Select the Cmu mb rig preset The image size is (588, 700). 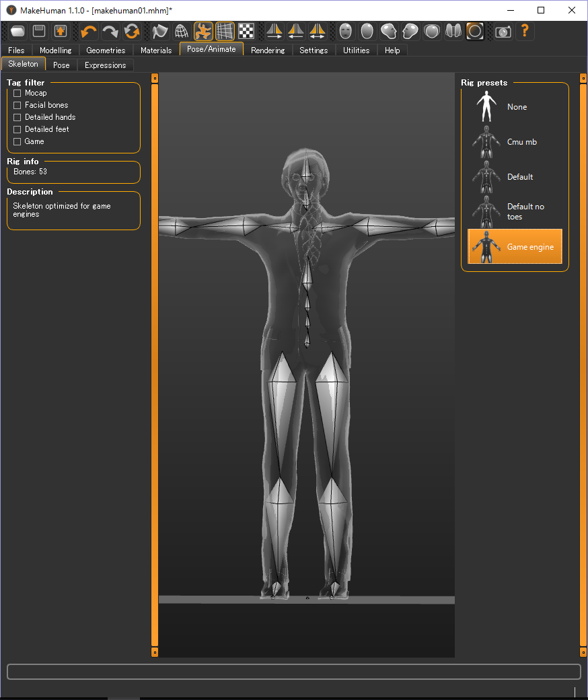[515, 142]
